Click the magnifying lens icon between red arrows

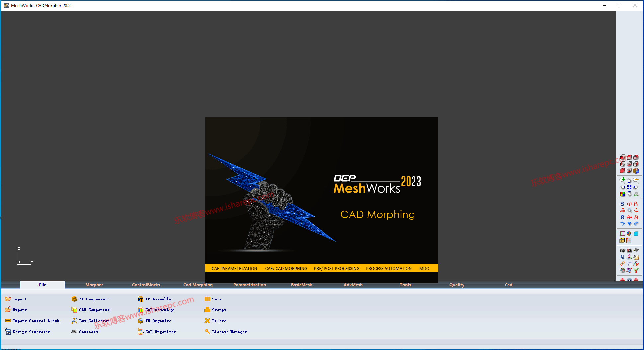point(629,210)
